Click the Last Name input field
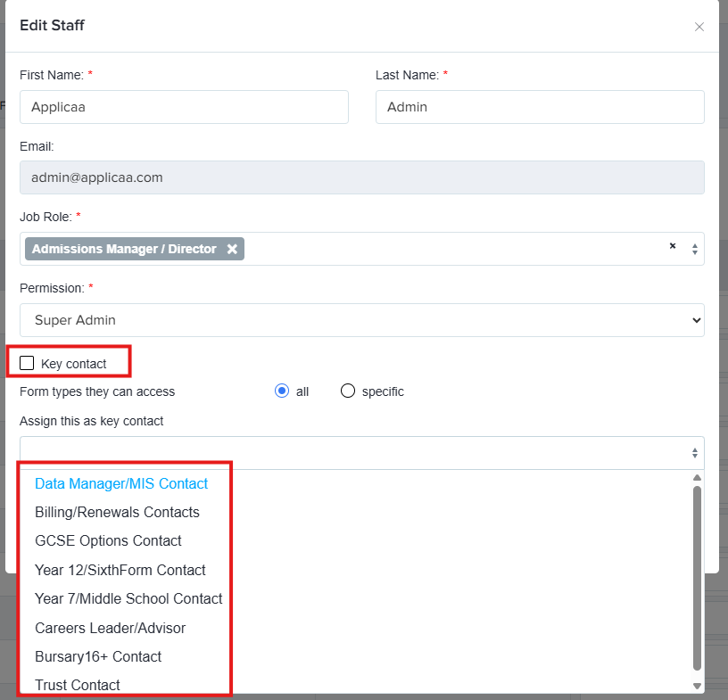This screenshot has width=728, height=700. pyautogui.click(x=540, y=107)
